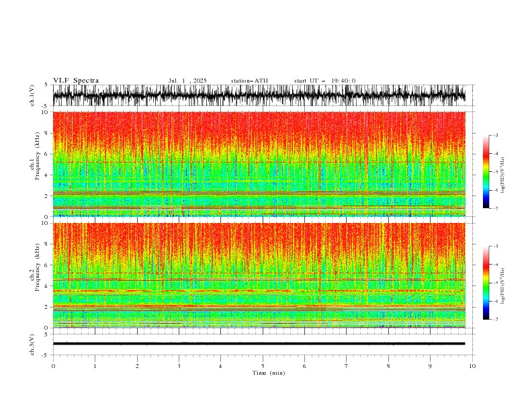Click the "-5" label on ch.1 colour bar
This screenshot has height=411, width=532.
(495, 172)
